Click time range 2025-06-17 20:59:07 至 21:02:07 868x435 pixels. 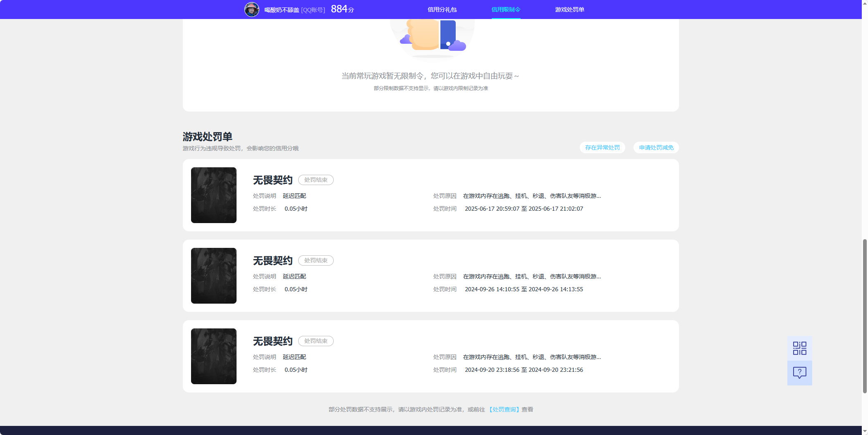524,209
